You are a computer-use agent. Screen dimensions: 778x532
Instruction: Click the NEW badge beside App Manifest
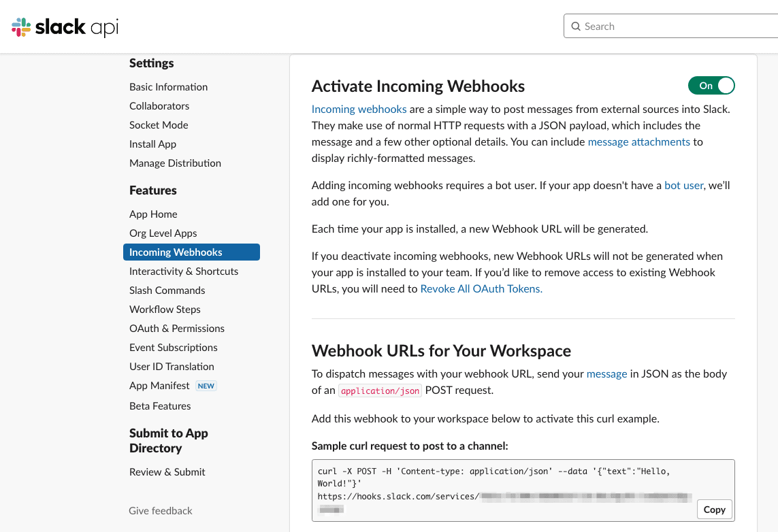(x=206, y=386)
